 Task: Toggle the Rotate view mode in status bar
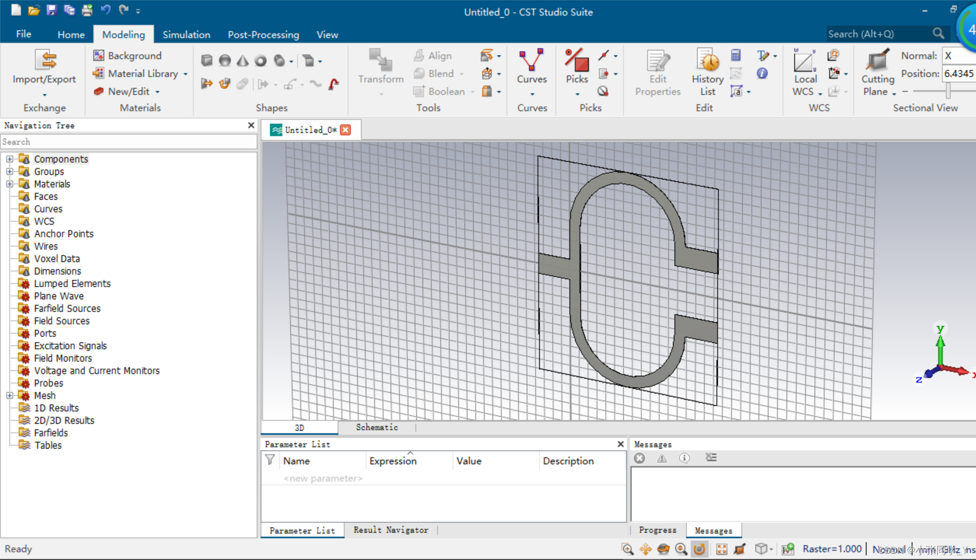pyautogui.click(x=699, y=549)
